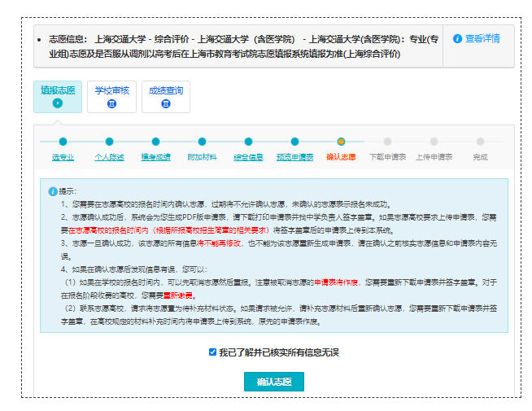Click the orange step dot above 确认志愿

pyautogui.click(x=341, y=142)
